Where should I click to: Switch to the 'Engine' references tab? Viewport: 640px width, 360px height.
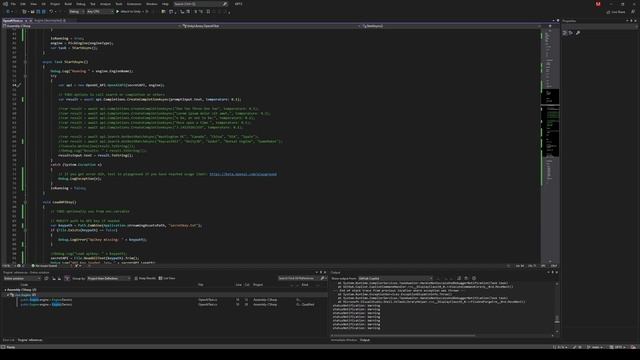click(x=30, y=340)
